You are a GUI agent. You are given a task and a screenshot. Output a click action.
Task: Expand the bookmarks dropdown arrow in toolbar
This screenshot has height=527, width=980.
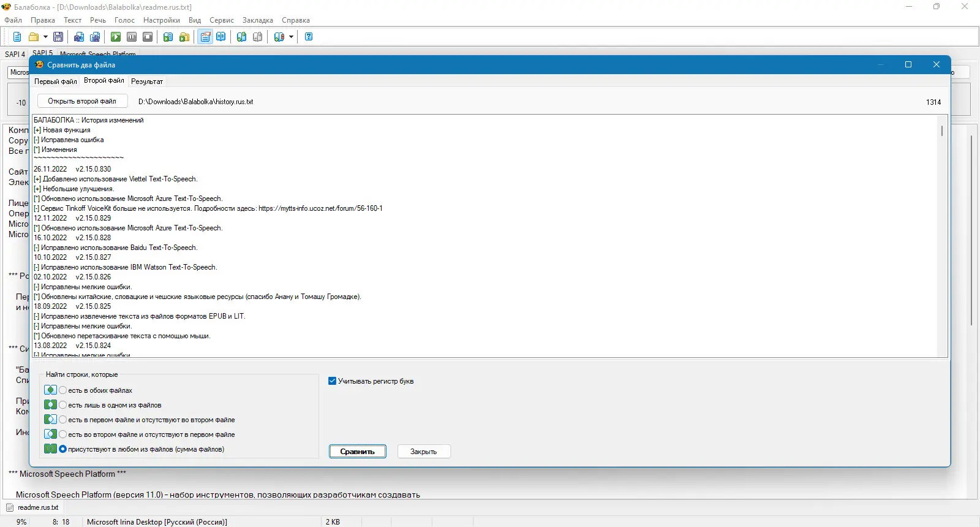[x=291, y=37]
